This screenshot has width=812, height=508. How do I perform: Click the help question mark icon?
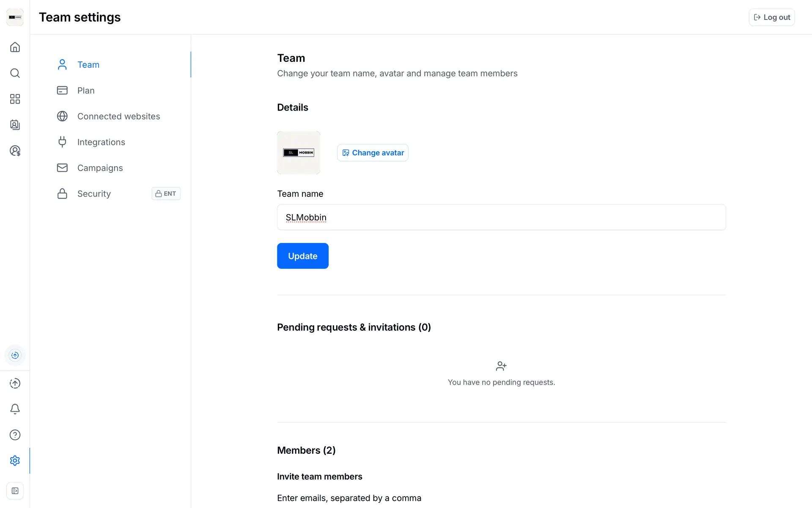(15, 435)
